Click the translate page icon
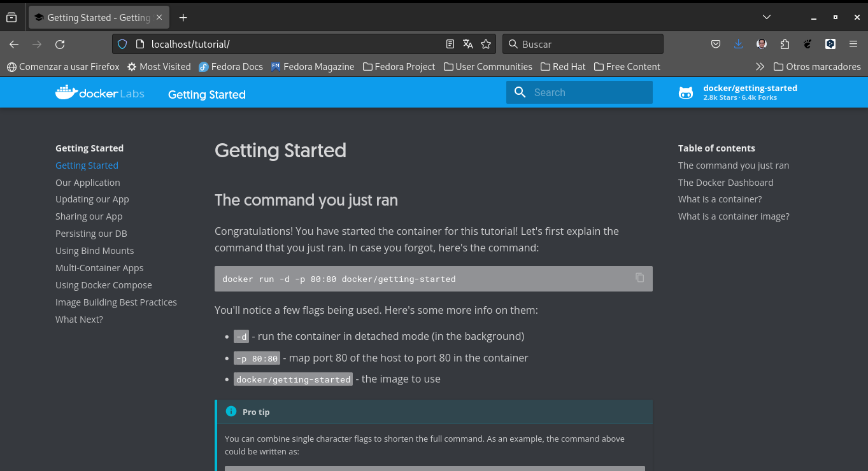The width and height of the screenshot is (868, 471). [468, 44]
